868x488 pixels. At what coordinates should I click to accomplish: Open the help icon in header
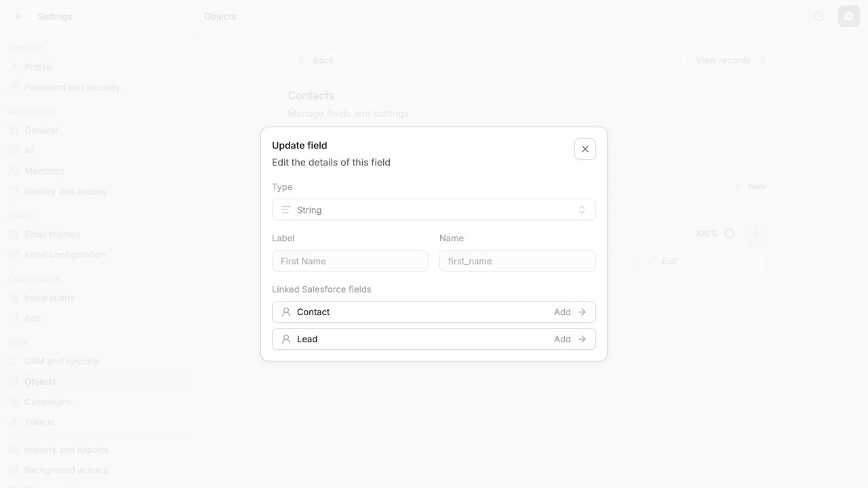tap(819, 16)
